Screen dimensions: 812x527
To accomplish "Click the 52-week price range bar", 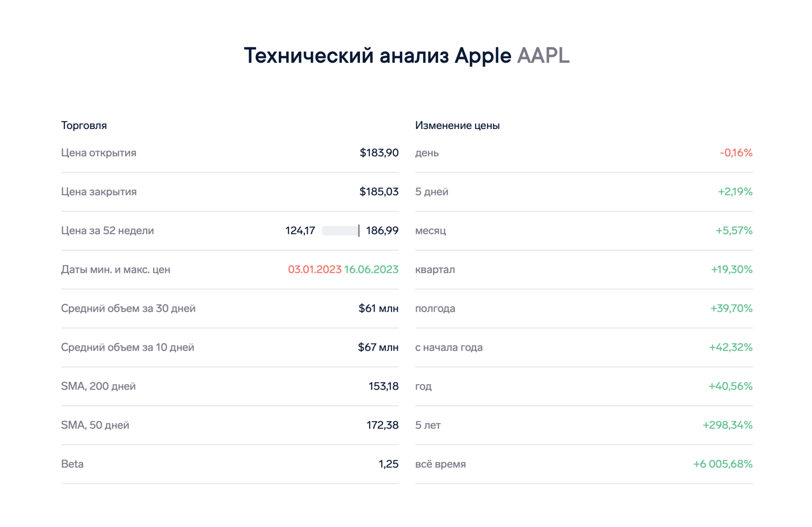I will click(341, 231).
